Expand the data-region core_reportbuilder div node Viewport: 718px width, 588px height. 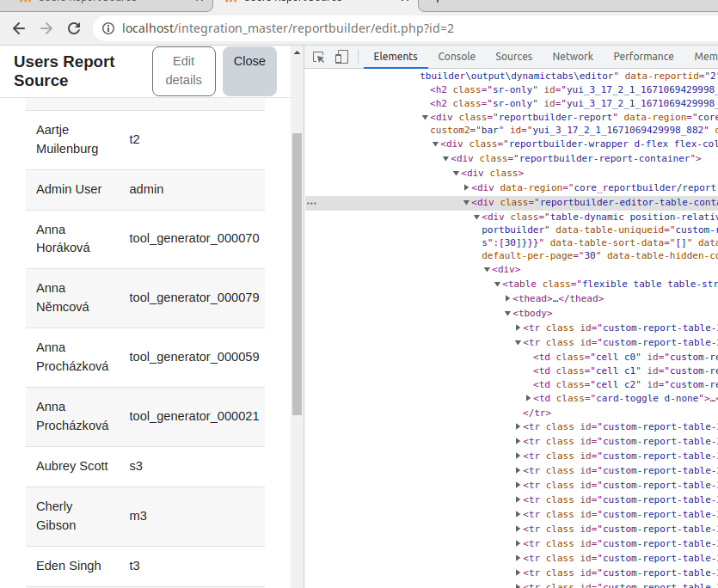click(x=466, y=187)
